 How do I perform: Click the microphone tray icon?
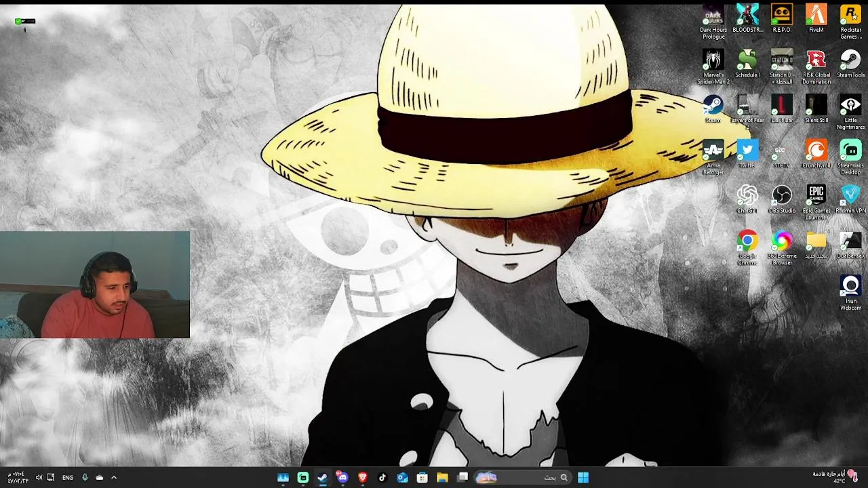point(85,477)
